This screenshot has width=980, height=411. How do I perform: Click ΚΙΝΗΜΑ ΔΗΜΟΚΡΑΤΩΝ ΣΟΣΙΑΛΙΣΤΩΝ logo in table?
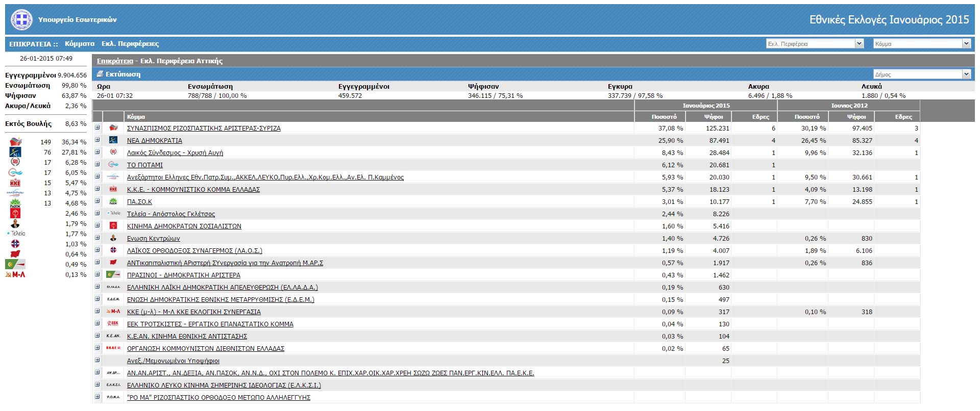tap(113, 226)
